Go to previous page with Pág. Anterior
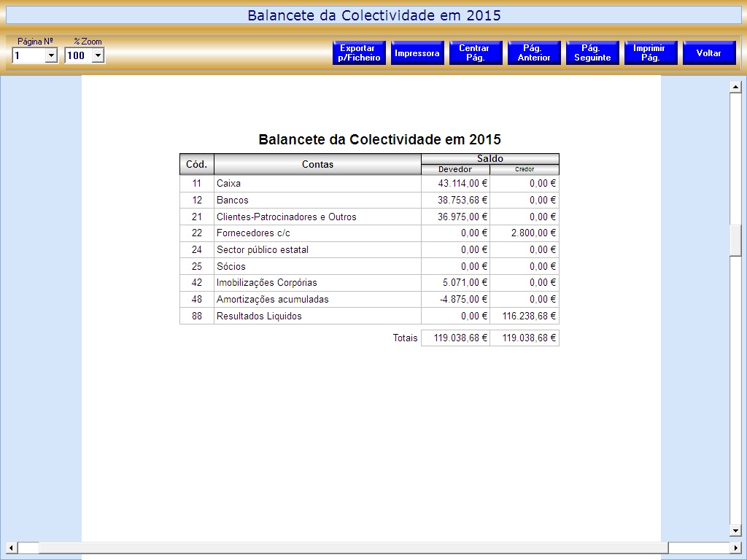This screenshot has height=560, width=747. click(x=534, y=52)
